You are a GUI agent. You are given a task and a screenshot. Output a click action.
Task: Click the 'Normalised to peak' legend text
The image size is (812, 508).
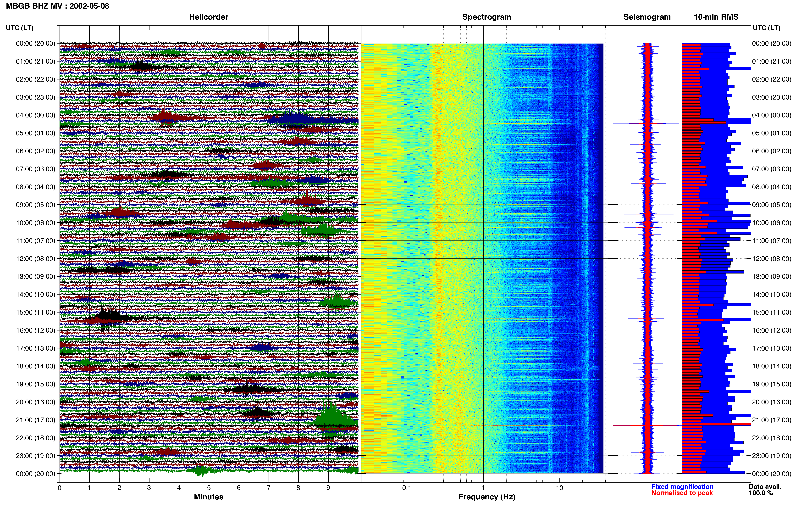pos(682,493)
